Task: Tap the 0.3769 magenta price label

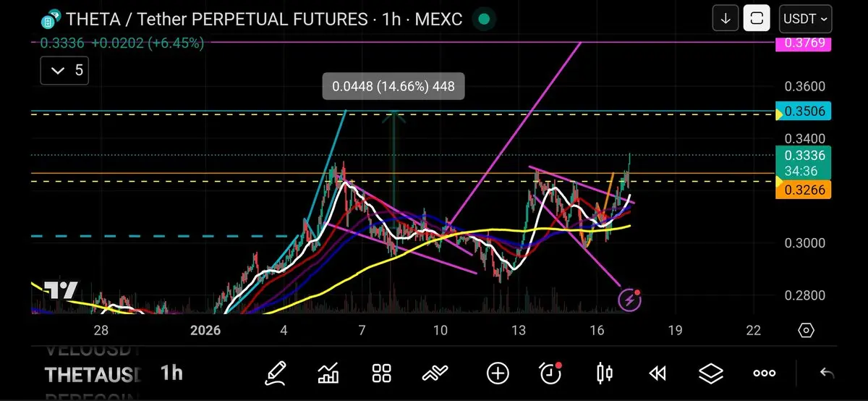Action: click(803, 43)
